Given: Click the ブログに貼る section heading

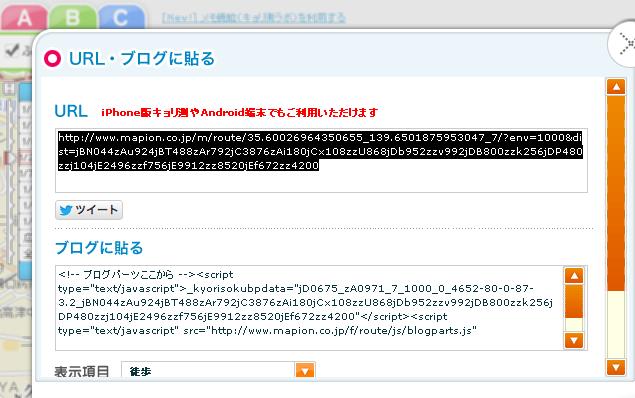Looking at the screenshot, I should click(99, 247).
